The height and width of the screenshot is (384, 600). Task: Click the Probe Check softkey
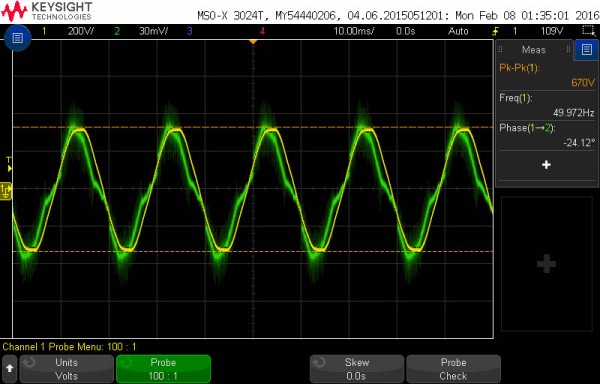tap(453, 369)
